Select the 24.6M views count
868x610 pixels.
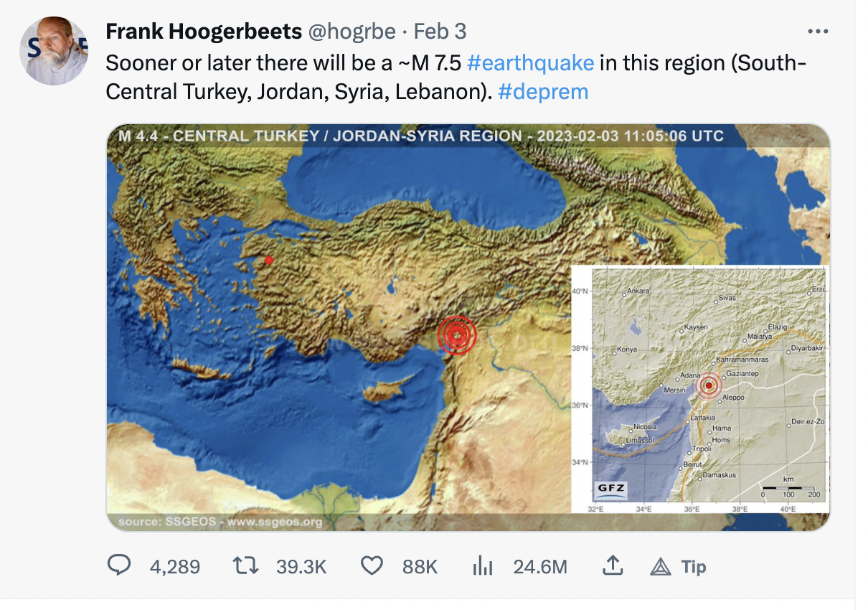[x=539, y=567]
